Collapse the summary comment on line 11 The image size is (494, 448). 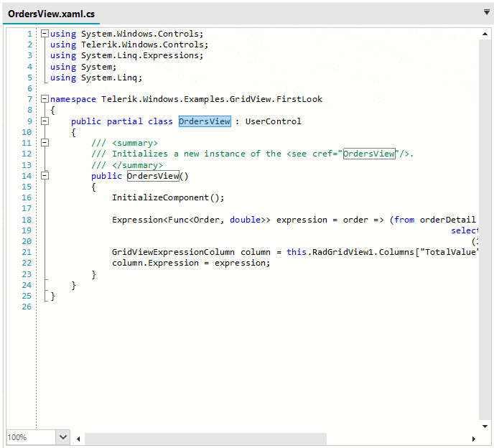click(45, 143)
